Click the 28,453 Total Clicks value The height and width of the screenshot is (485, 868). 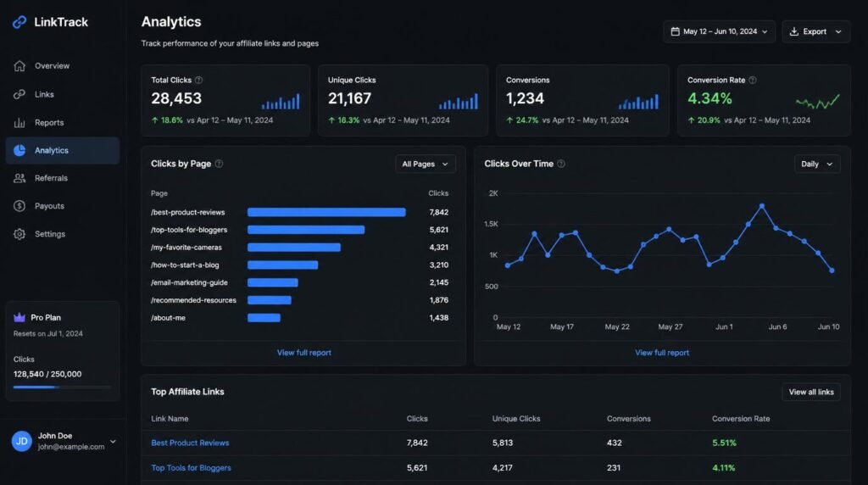[x=176, y=98]
